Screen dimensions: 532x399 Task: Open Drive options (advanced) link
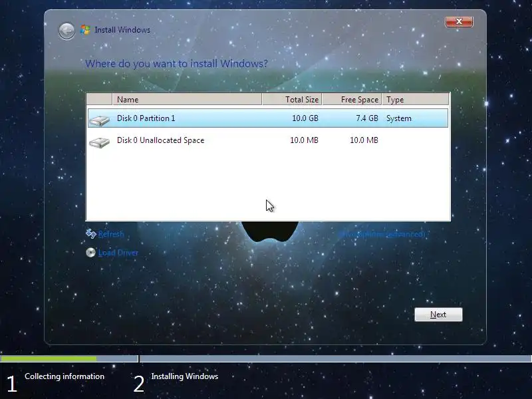382,234
